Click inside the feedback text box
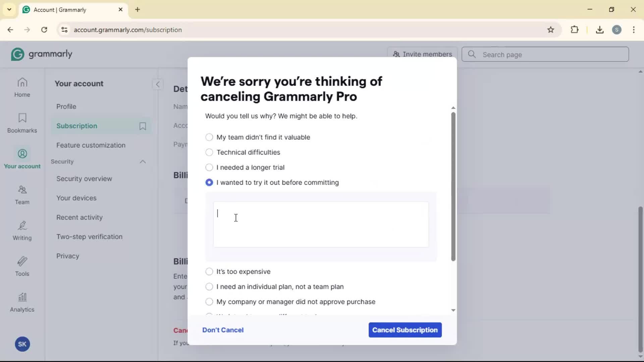644x362 pixels. click(x=321, y=224)
